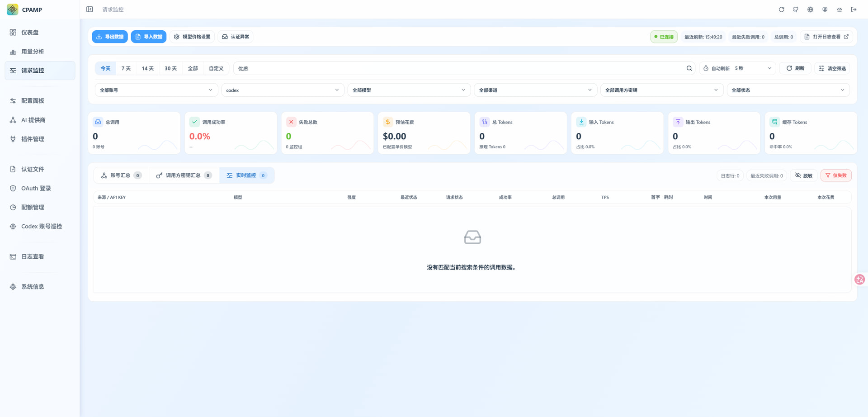Viewport: 868px width, 417px height.
Task: Select the 7 天 time range
Action: [x=126, y=68]
